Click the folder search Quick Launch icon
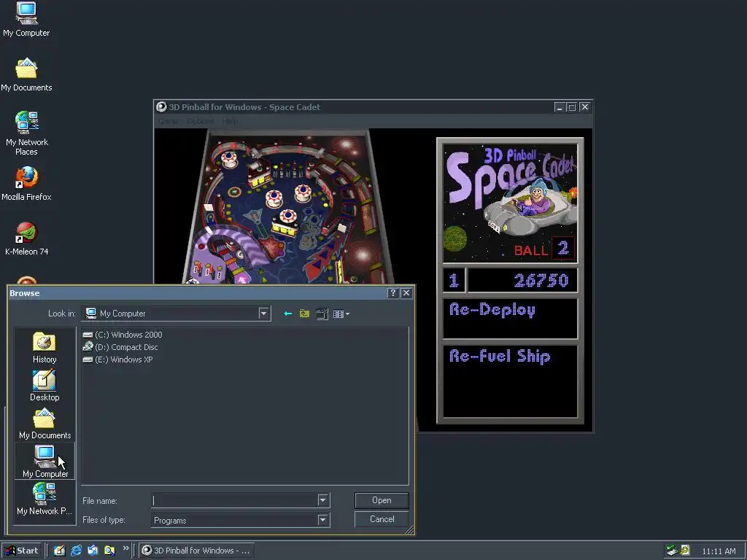The height and width of the screenshot is (560, 747). (109, 551)
